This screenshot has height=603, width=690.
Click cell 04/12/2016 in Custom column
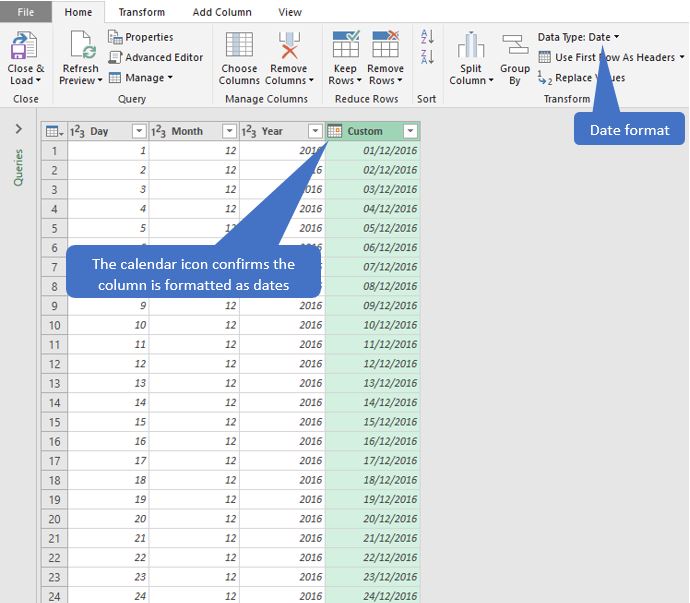[373, 209]
